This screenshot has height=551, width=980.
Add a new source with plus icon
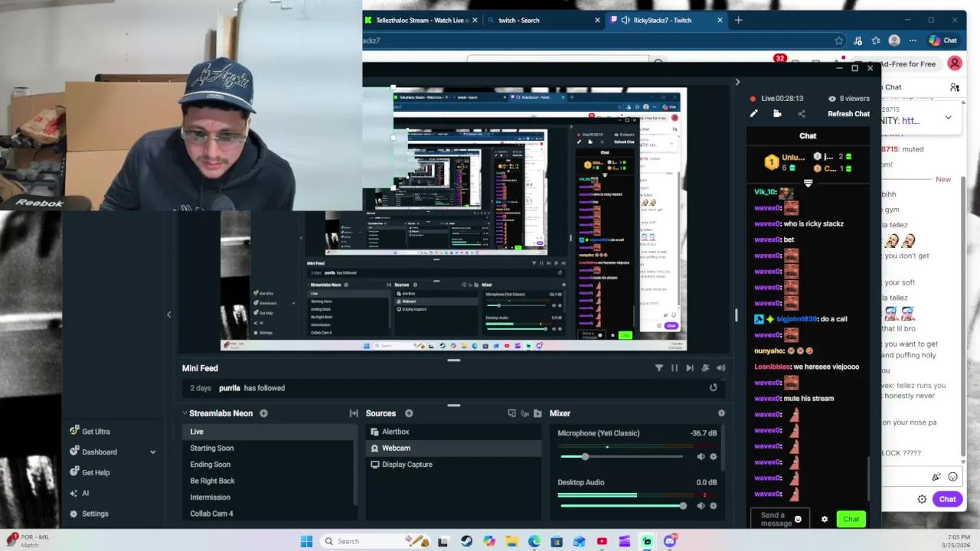click(x=409, y=413)
